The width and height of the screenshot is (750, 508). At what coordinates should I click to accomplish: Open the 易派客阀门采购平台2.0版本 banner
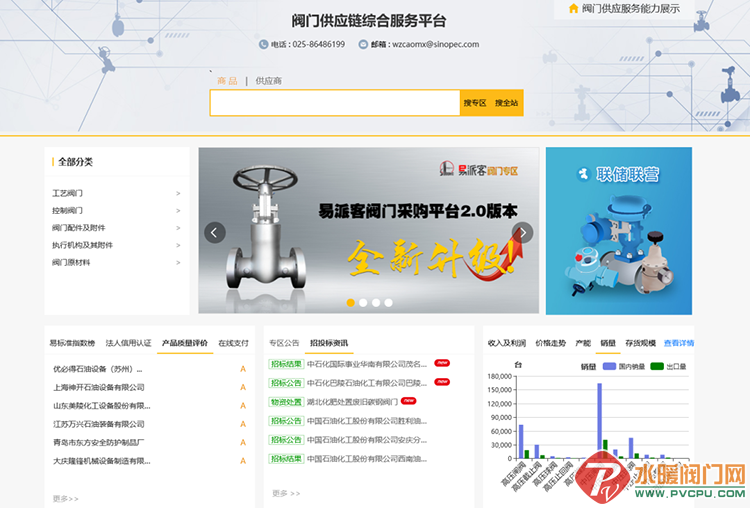point(368,230)
